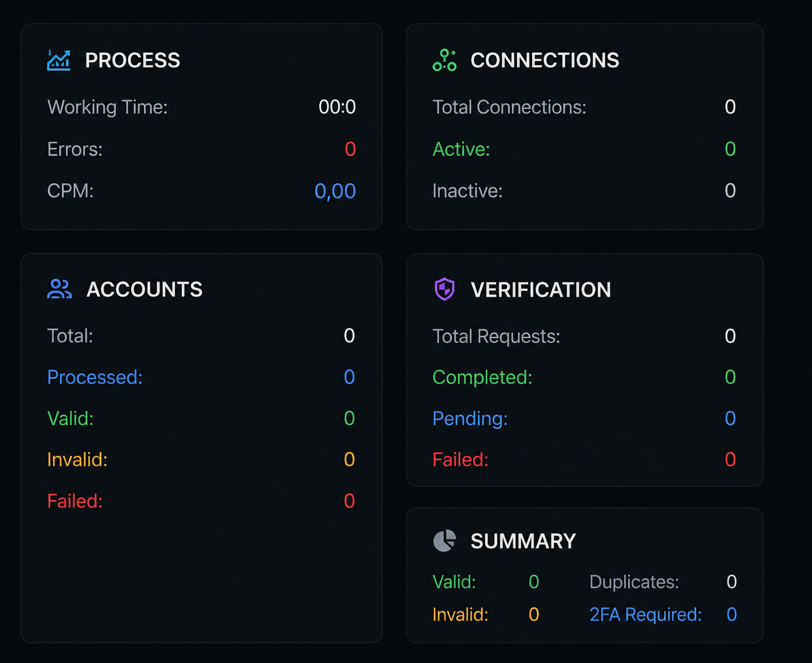Select the VERIFICATION card heading

point(541,290)
